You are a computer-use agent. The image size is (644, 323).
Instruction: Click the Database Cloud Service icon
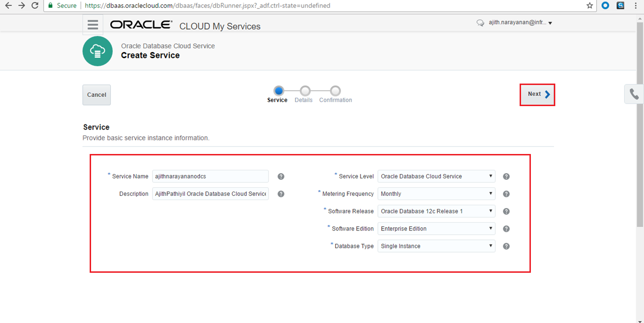click(x=98, y=51)
